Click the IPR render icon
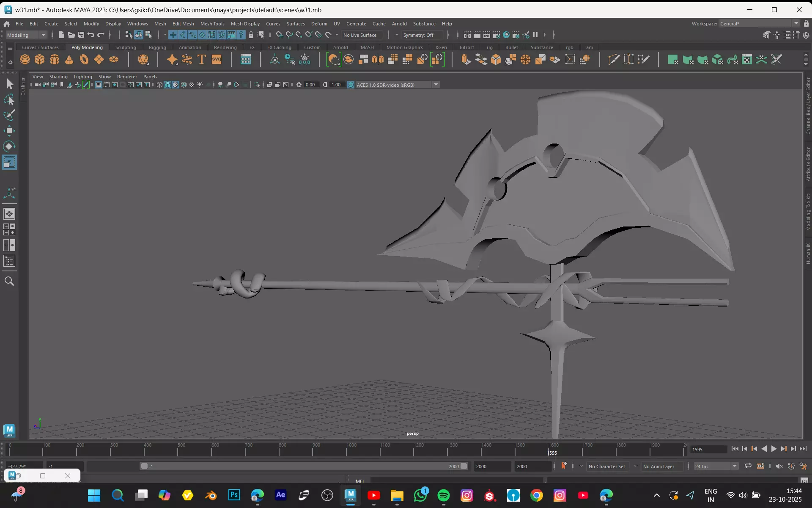Viewport: 812px width, 508px height. tap(487, 35)
